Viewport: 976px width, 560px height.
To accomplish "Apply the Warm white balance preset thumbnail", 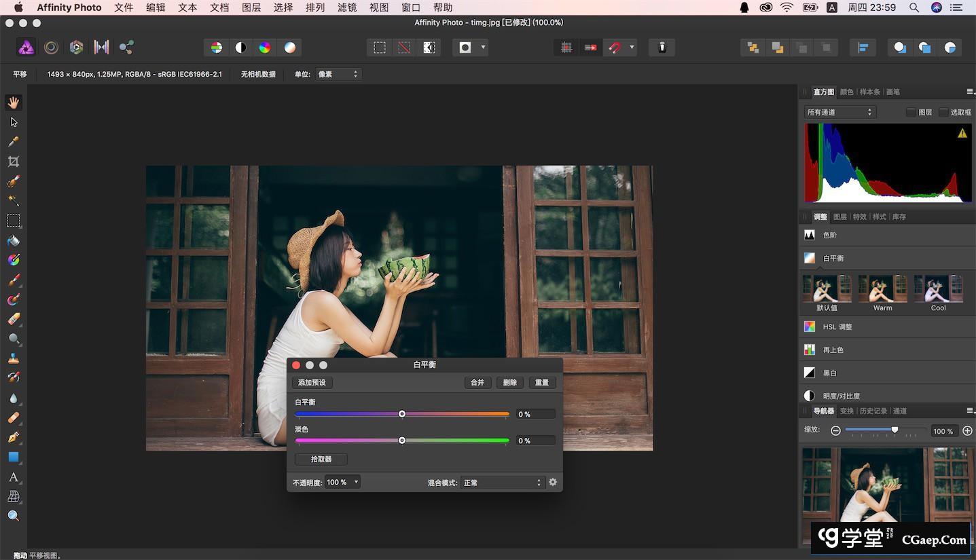I will (x=882, y=289).
